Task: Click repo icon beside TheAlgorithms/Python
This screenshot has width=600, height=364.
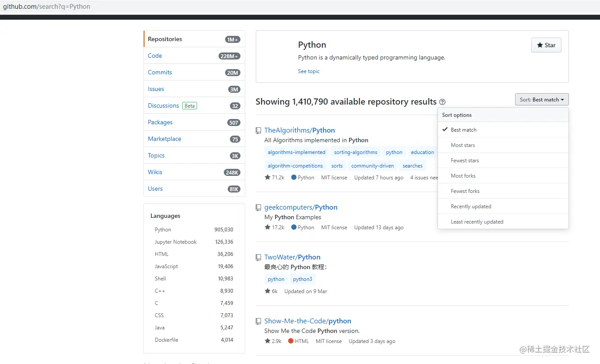Action: tap(258, 130)
